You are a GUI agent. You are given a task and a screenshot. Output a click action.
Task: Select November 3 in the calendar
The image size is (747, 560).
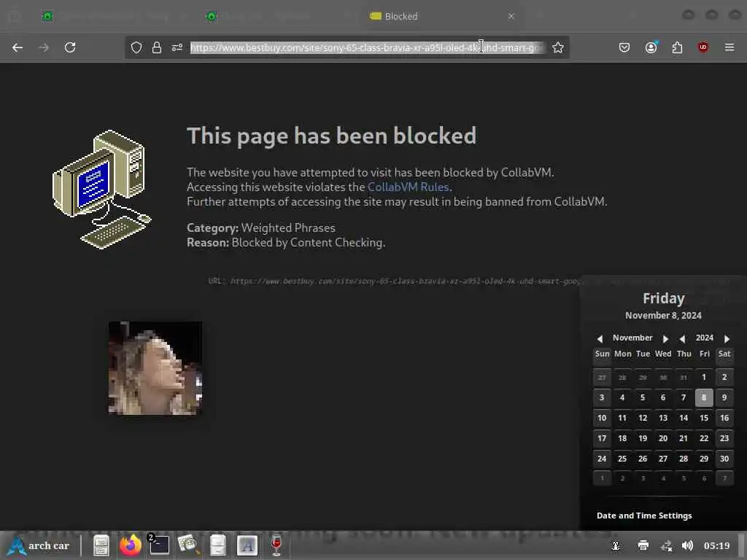(602, 397)
